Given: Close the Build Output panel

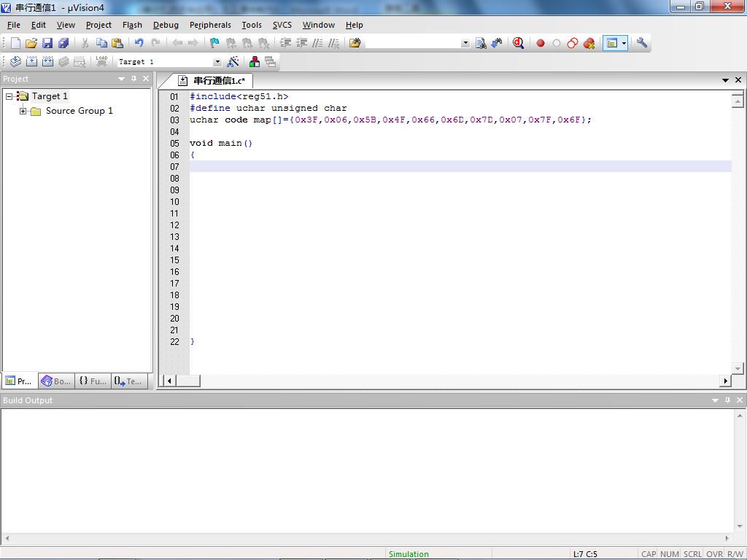Looking at the screenshot, I should pos(740,400).
